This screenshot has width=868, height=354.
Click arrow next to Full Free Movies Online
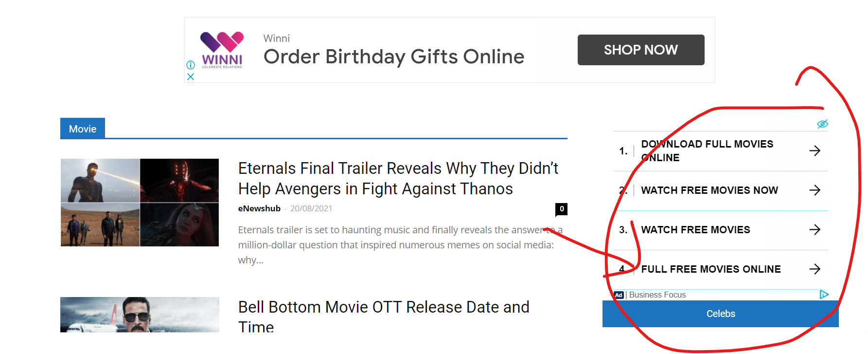coord(815,269)
